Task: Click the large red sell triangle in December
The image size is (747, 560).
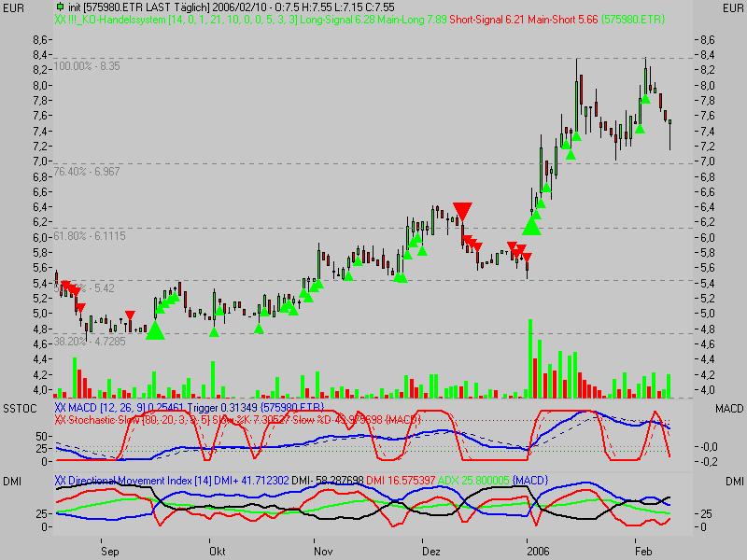Action: click(461, 211)
